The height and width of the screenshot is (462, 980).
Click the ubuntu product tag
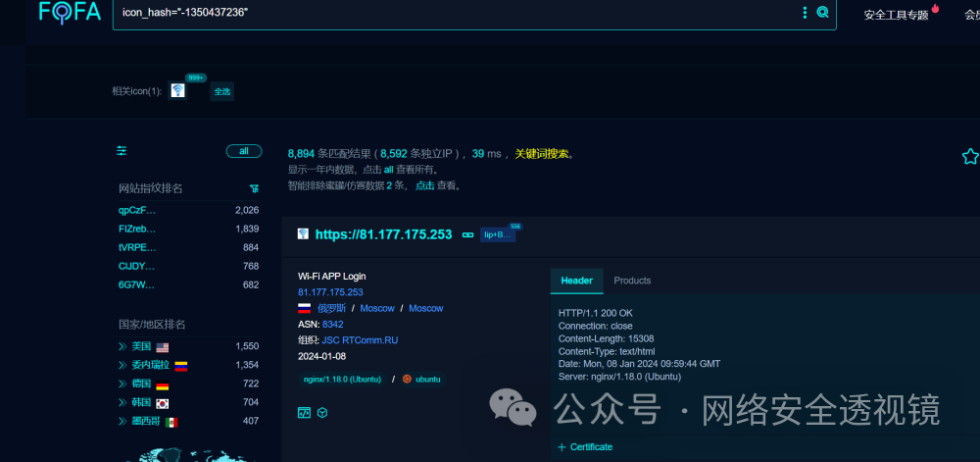(x=421, y=380)
